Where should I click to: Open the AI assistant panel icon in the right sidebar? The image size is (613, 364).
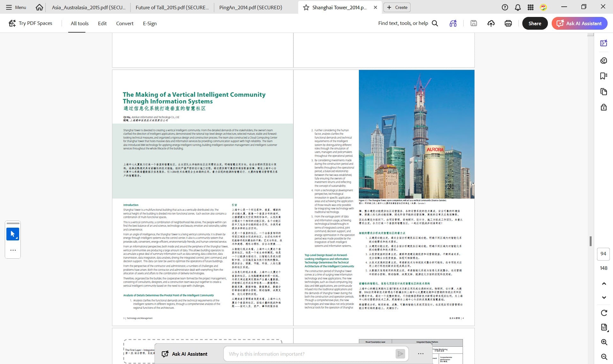603,43
